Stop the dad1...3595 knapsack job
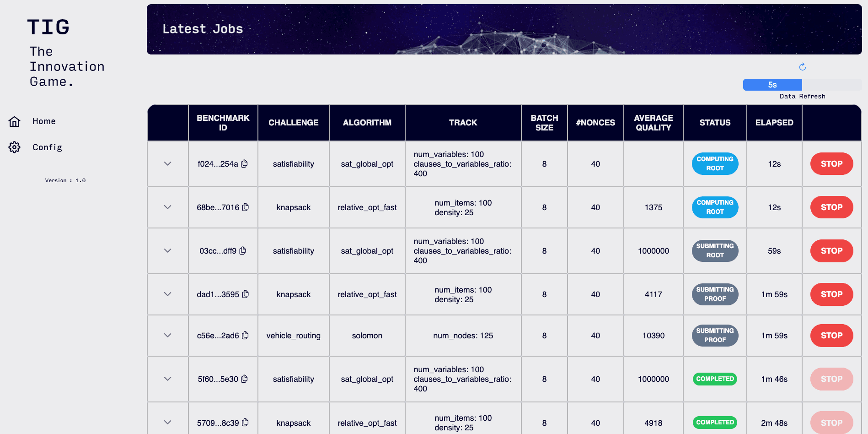 pyautogui.click(x=831, y=294)
